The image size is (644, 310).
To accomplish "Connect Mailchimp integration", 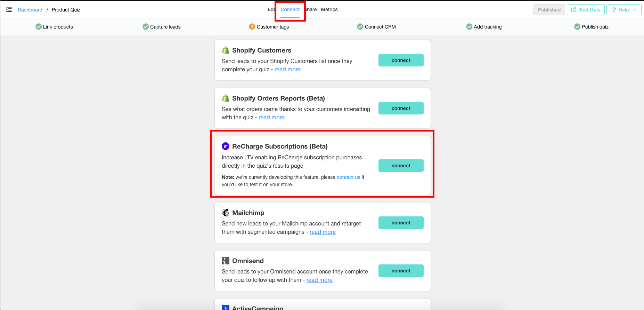I will 401,223.
